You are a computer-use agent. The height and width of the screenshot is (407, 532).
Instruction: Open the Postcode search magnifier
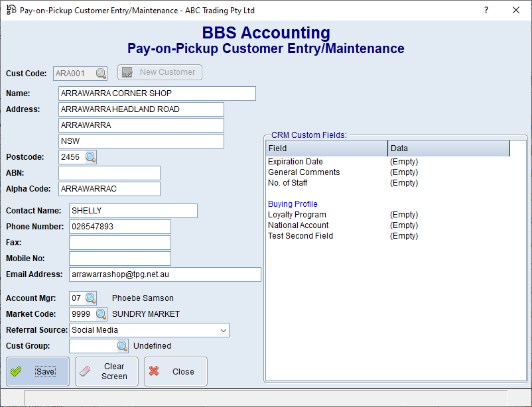tap(90, 157)
